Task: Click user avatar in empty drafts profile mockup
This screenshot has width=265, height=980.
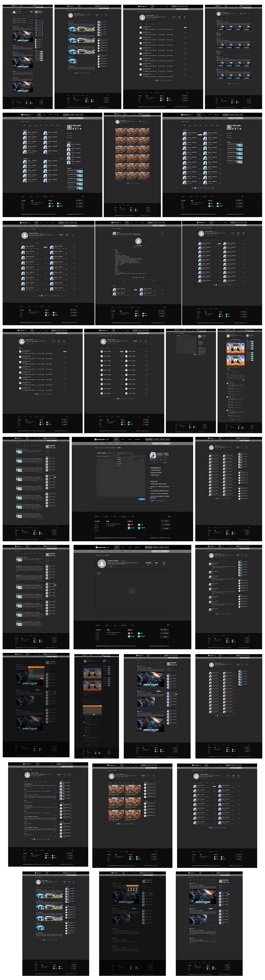Action: (x=102, y=564)
